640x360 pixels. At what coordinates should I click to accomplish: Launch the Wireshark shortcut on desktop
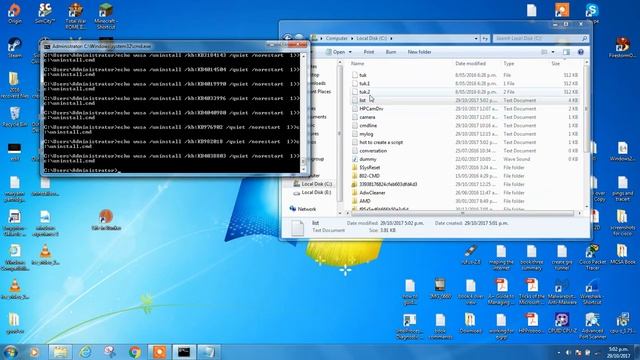click(592, 291)
